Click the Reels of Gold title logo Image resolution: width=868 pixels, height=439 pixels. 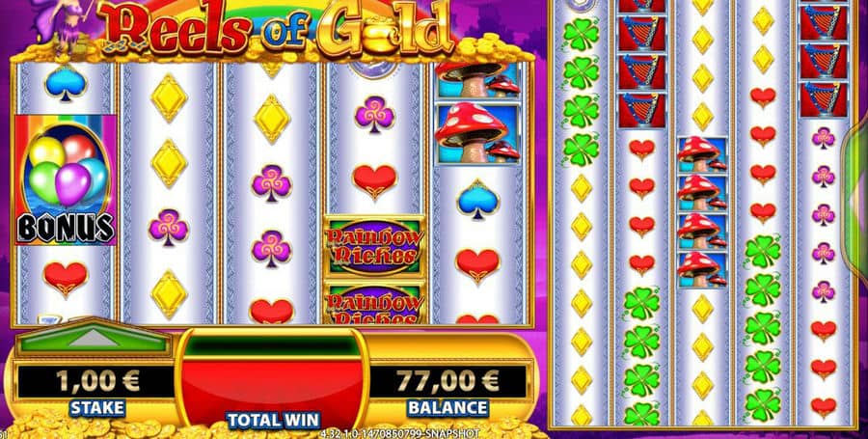coord(276,29)
